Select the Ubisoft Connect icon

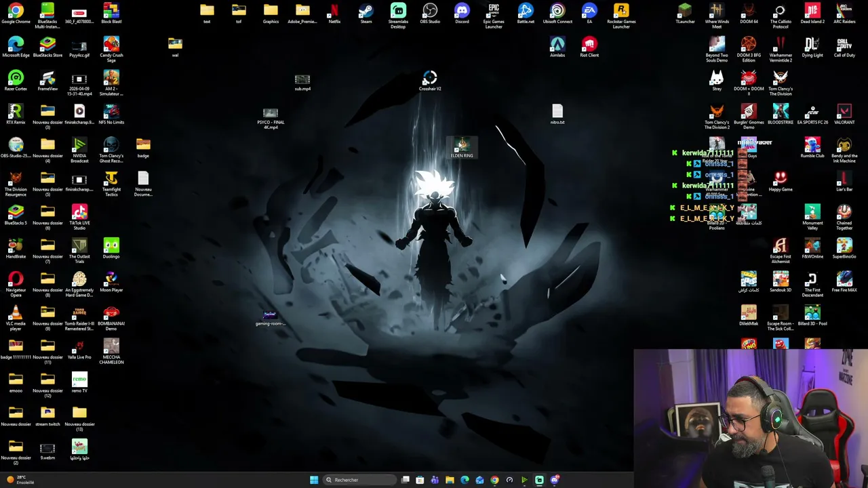tap(557, 14)
